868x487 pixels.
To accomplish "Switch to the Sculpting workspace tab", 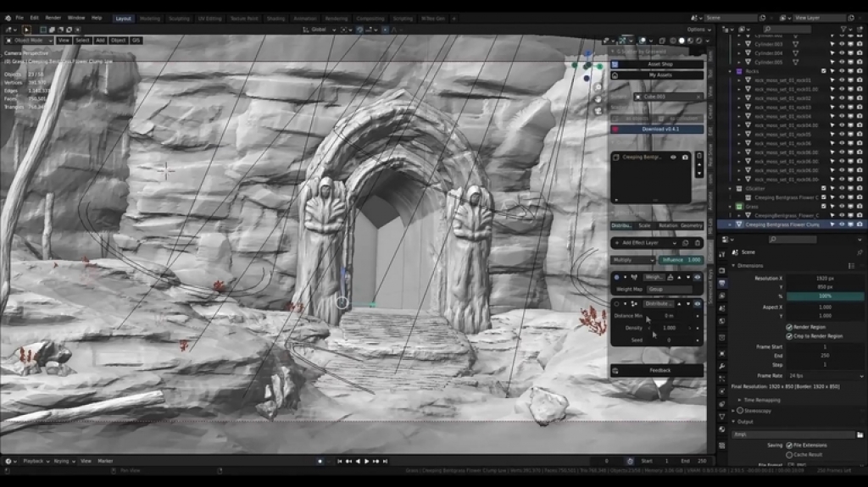I will (179, 19).
